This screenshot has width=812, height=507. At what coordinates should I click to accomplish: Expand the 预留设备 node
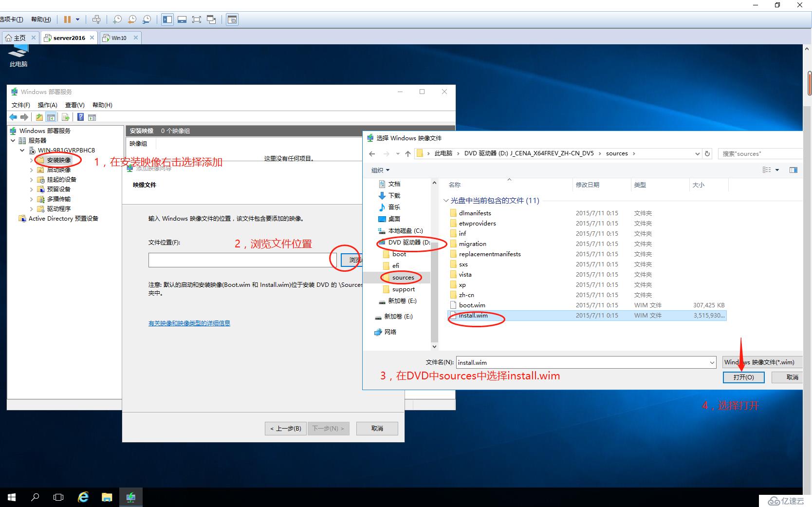pyautogui.click(x=32, y=189)
